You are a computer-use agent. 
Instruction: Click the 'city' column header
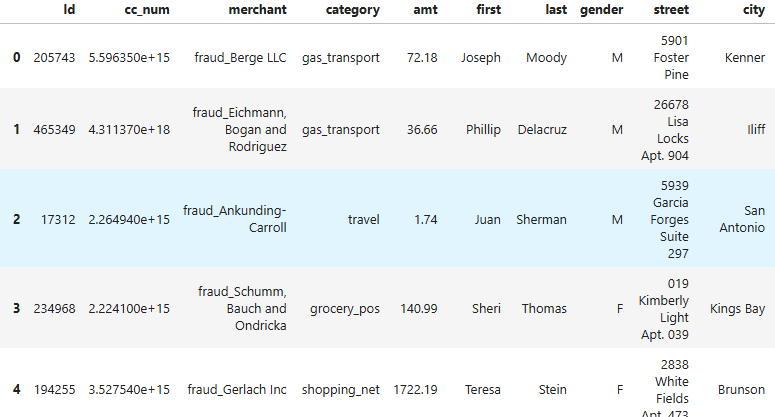[x=751, y=10]
